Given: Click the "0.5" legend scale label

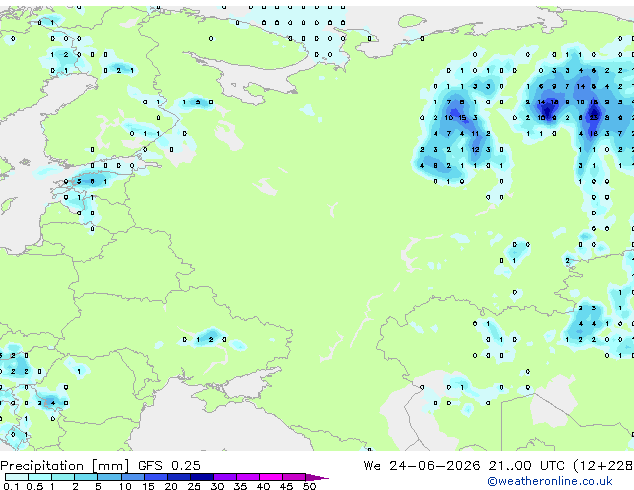Looking at the screenshot, I should [x=35, y=486].
